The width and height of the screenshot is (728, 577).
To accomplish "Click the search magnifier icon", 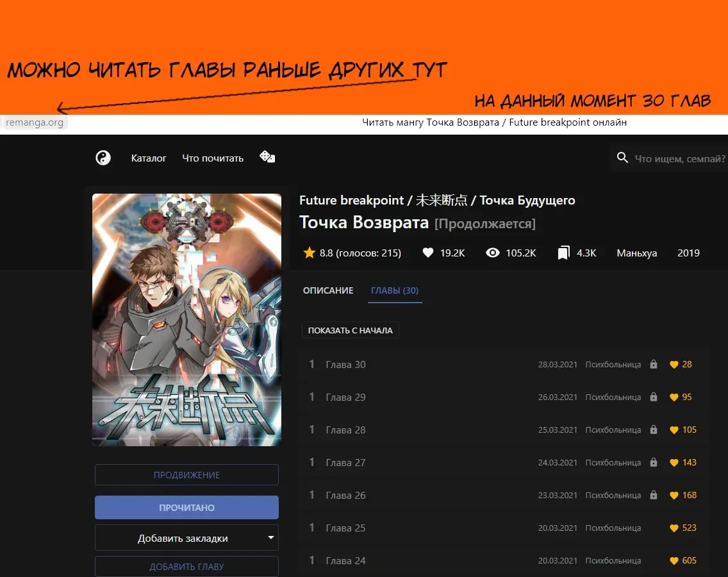I will click(x=622, y=158).
